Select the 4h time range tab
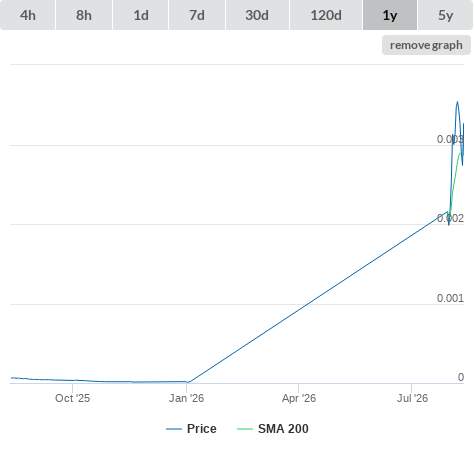Viewport: 474px width, 455px height. (x=28, y=15)
